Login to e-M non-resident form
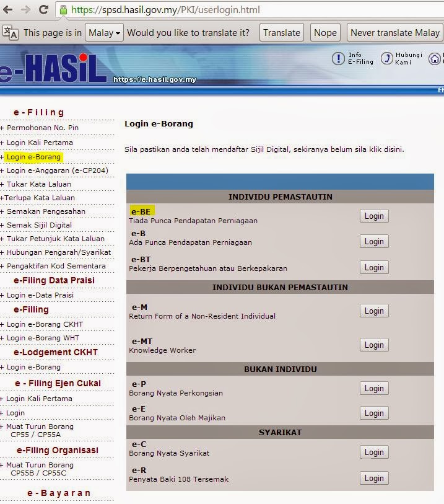444x504 pixels. point(374,311)
